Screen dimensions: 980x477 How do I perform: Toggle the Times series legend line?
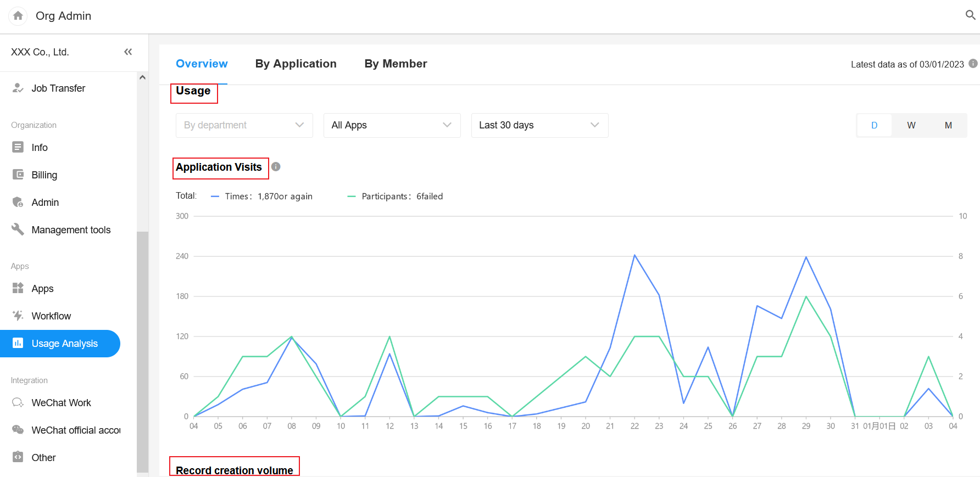coord(215,197)
